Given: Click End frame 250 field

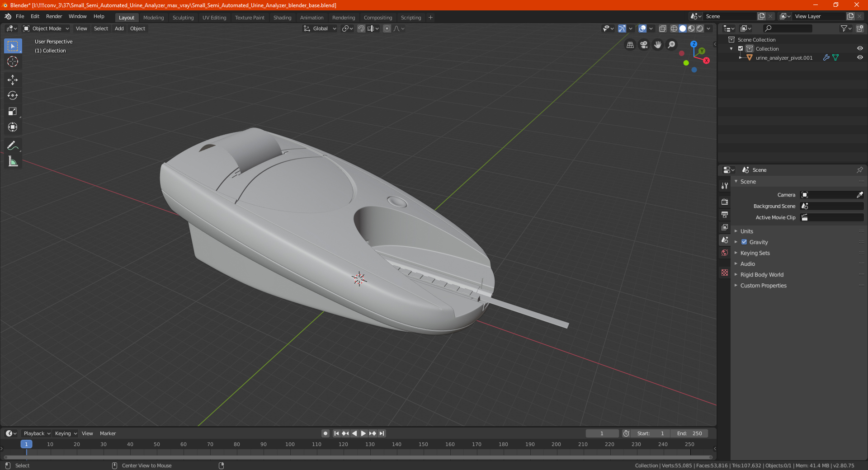Looking at the screenshot, I should 689,433.
